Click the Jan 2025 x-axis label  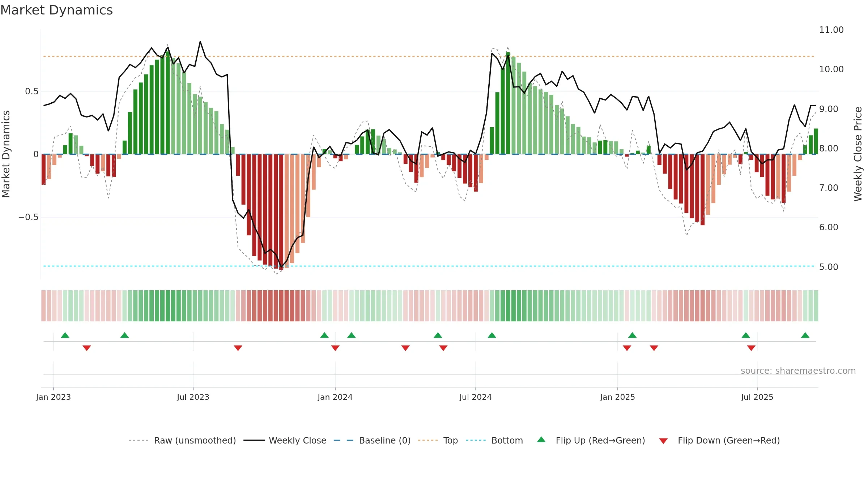pyautogui.click(x=618, y=397)
